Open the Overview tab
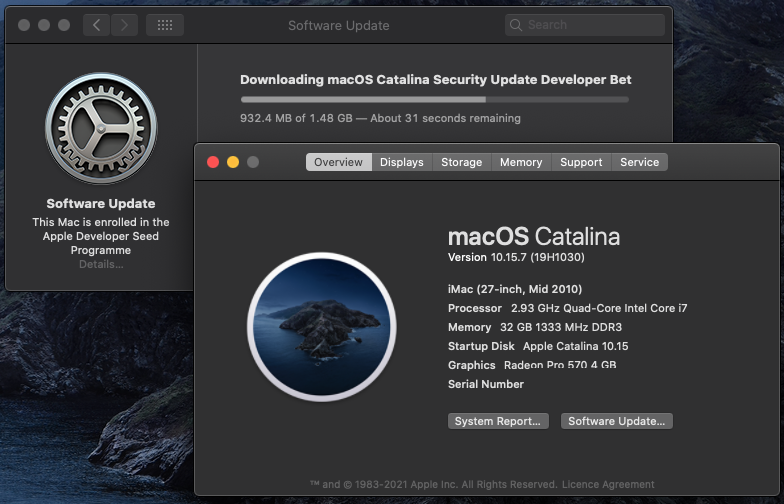Screen dimensions: 784x504 (x=338, y=162)
